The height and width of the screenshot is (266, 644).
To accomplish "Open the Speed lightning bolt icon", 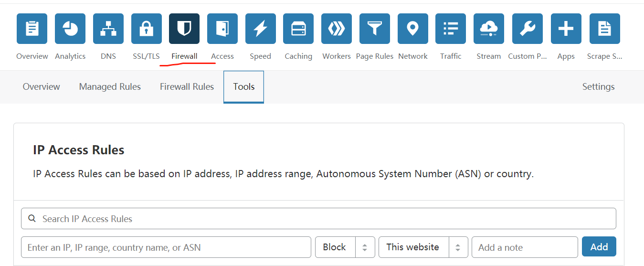I will point(261,29).
